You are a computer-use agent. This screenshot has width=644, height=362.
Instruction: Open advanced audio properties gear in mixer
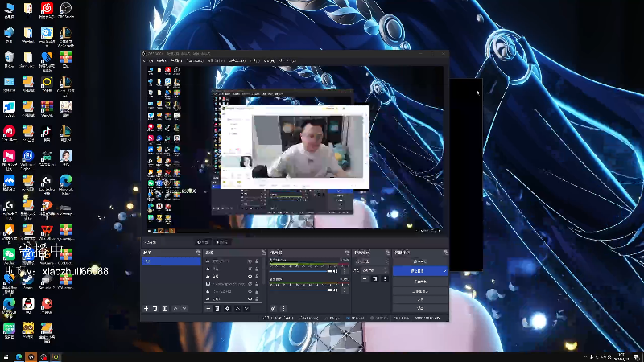pos(273,308)
